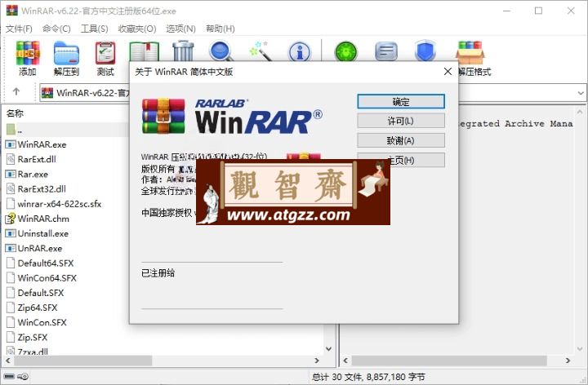The height and width of the screenshot is (385, 588).
Task: Open the Favorites (收藏夹) menu
Action: 137,29
